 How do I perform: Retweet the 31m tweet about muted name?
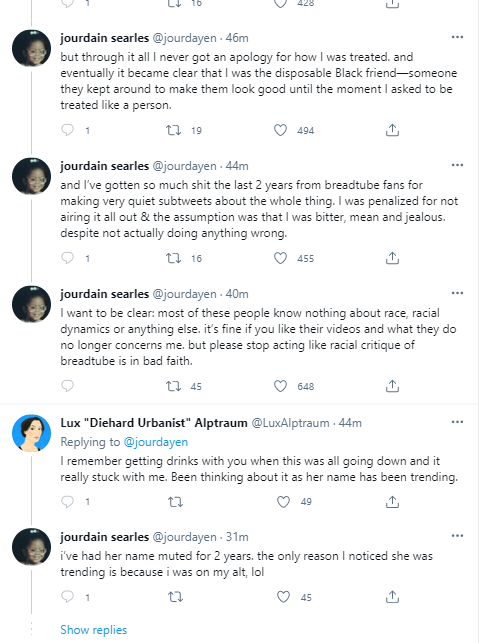click(176, 597)
